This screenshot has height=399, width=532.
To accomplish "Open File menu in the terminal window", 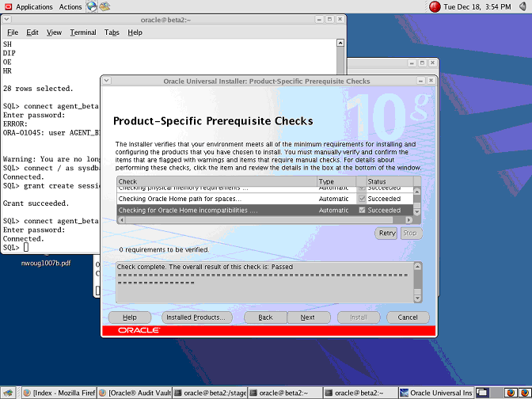I will [x=13, y=32].
